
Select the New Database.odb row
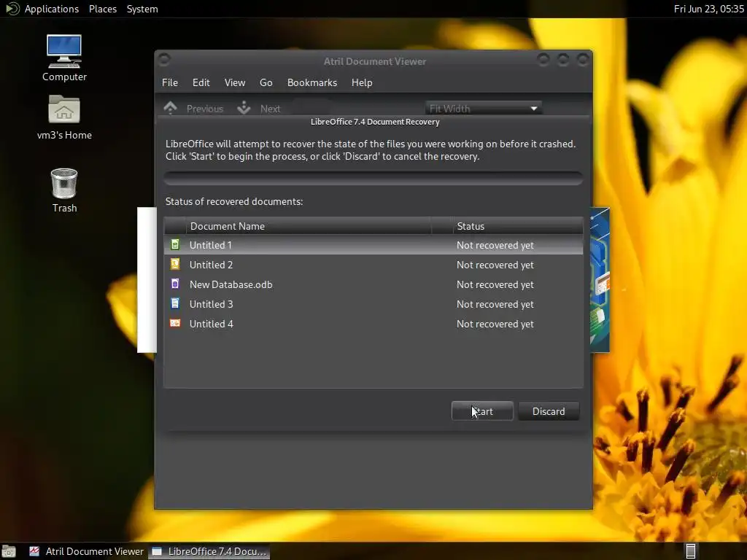(x=373, y=284)
